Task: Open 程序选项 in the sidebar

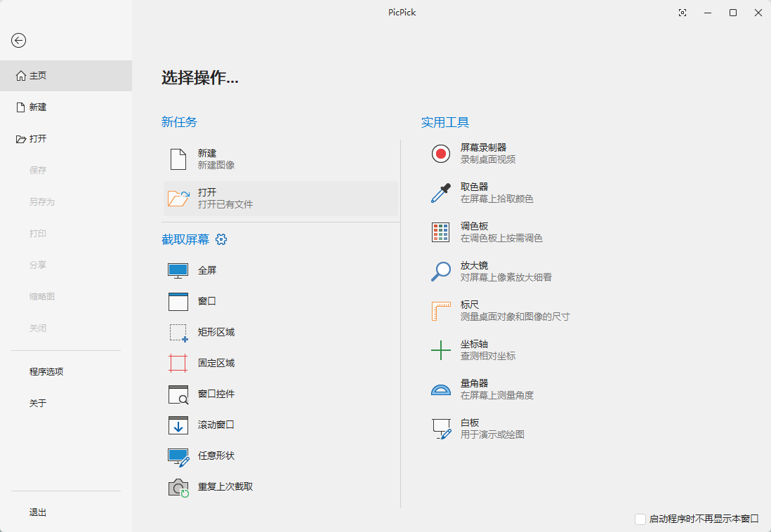Action: point(46,372)
